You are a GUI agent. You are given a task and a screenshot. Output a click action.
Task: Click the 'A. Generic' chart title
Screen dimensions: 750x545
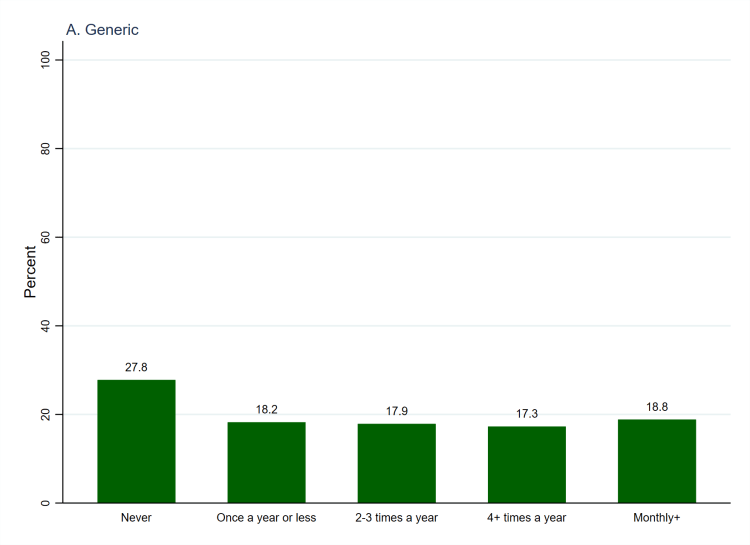[102, 30]
